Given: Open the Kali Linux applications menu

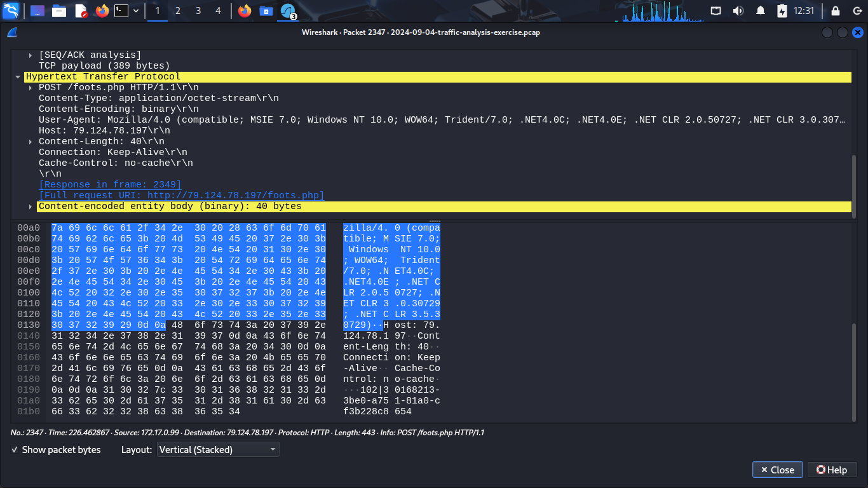Looking at the screenshot, I should [x=11, y=11].
